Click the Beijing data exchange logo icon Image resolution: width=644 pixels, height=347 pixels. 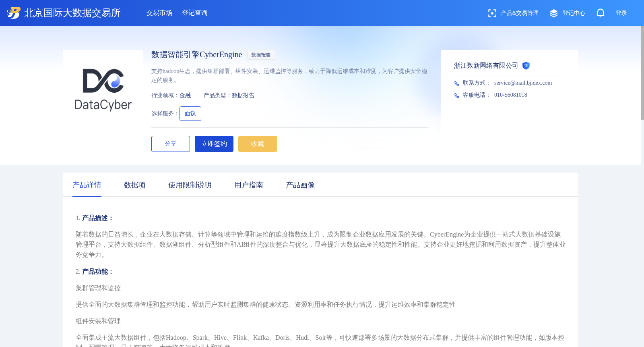point(13,13)
